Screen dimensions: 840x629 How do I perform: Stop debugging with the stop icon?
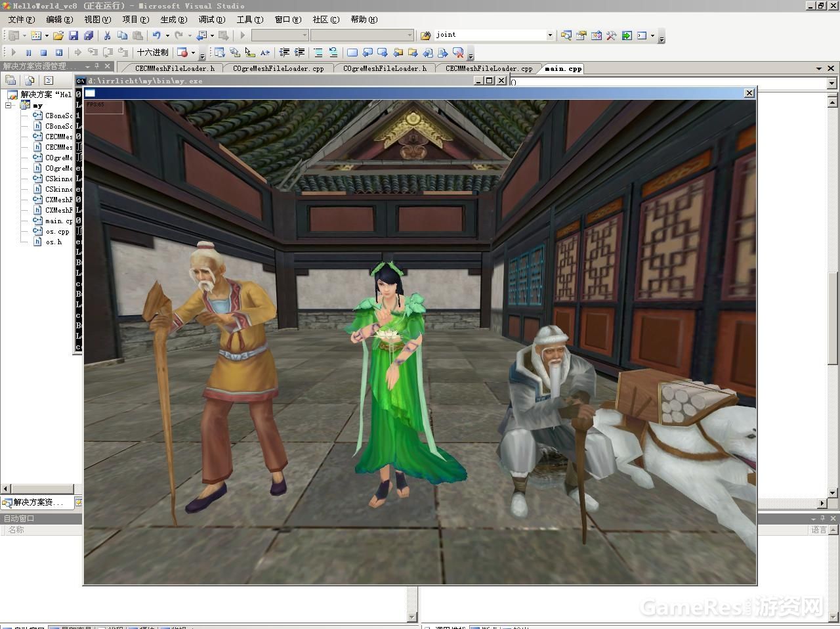point(43,53)
